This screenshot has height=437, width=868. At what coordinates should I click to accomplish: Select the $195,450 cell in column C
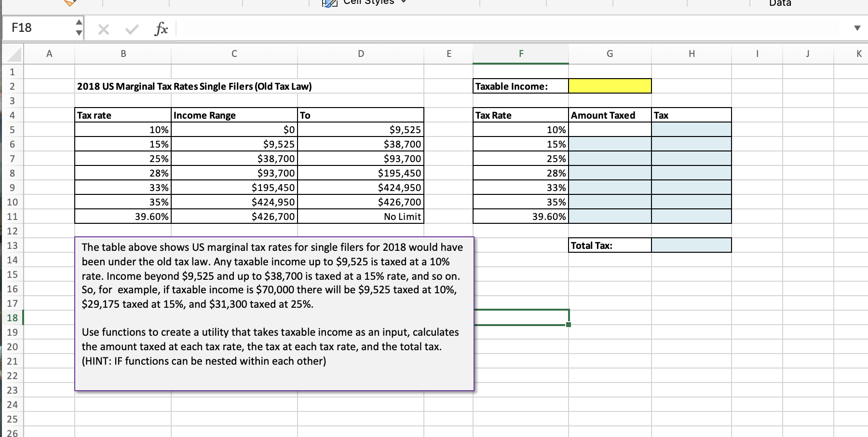tap(234, 188)
